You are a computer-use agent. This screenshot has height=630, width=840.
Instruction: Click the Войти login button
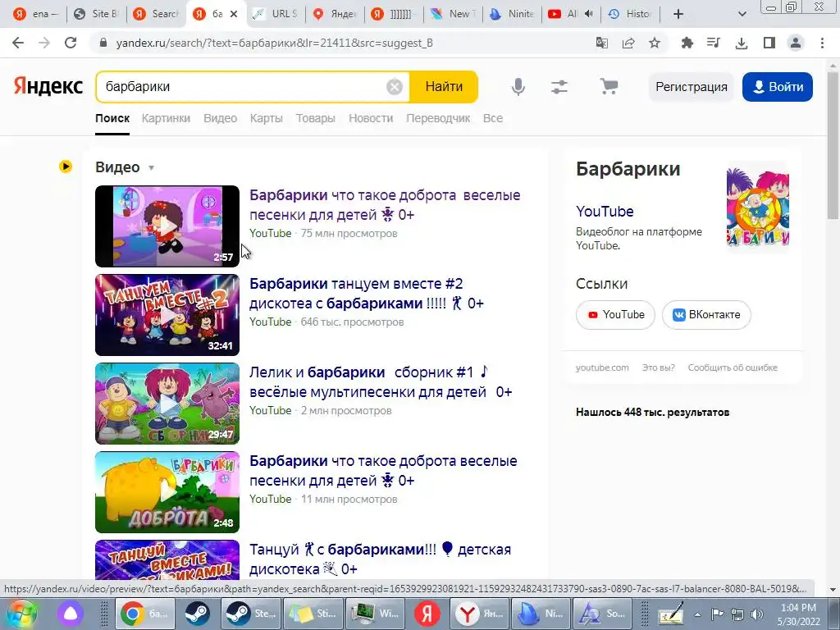coord(778,87)
